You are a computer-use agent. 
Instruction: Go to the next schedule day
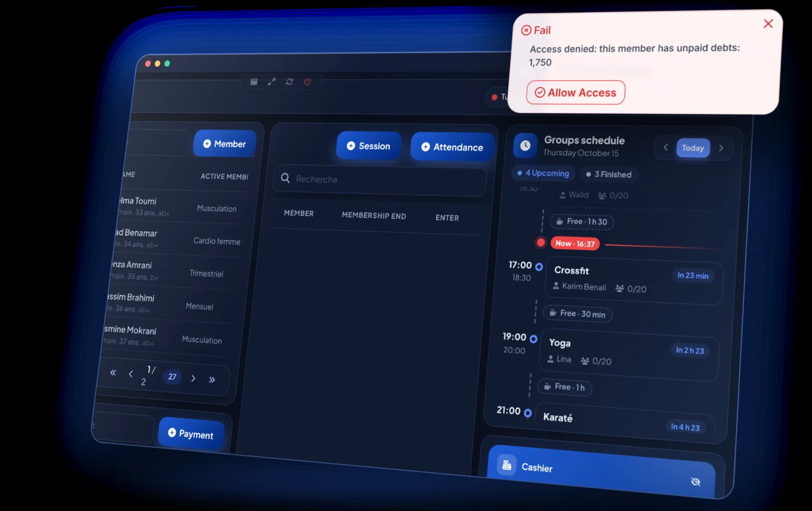click(x=721, y=148)
